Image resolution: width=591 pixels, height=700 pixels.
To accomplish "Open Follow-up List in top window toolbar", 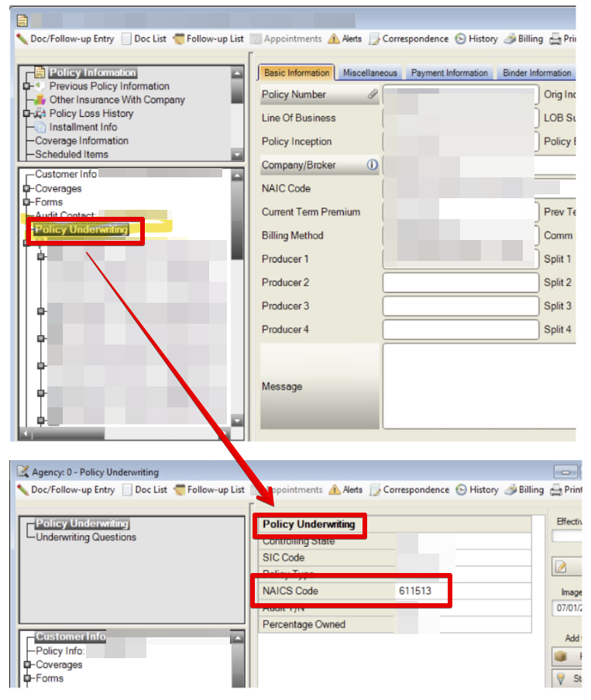I will 208,39.
